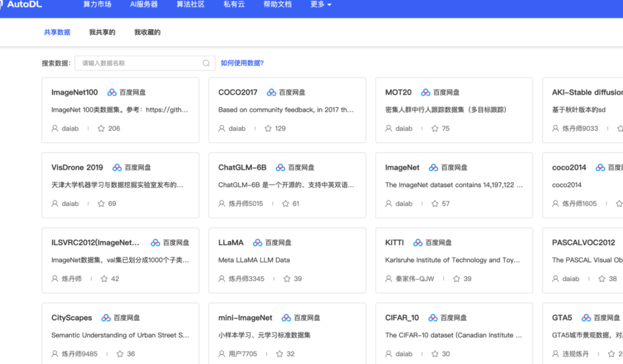
Task: Switch to 我共享的 tab
Action: [102, 32]
